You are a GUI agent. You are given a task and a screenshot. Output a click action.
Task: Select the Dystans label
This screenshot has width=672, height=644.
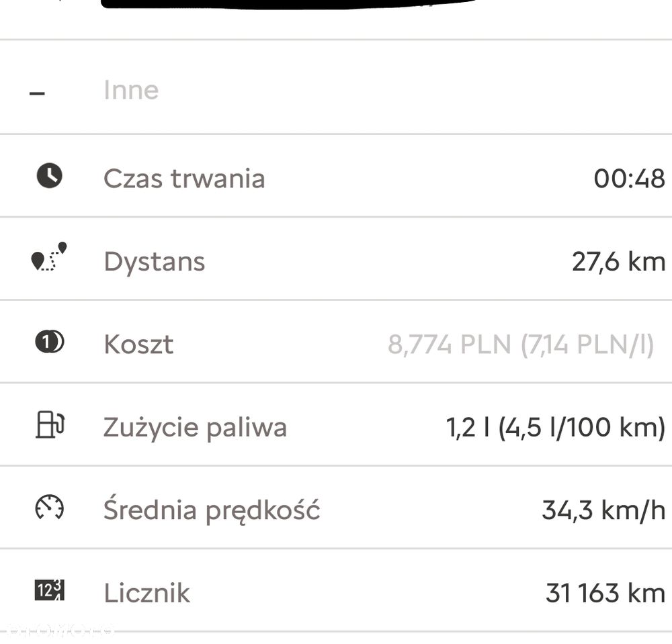pyautogui.click(x=154, y=261)
